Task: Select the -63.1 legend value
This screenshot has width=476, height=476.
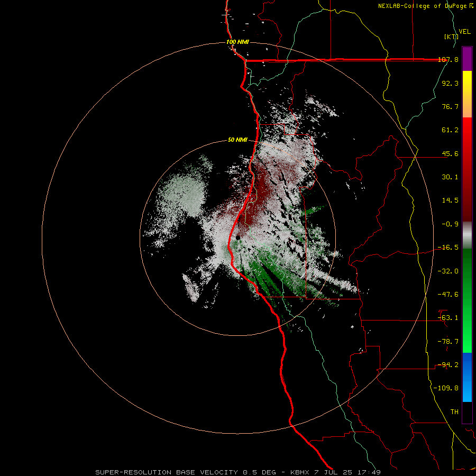Action: click(448, 318)
